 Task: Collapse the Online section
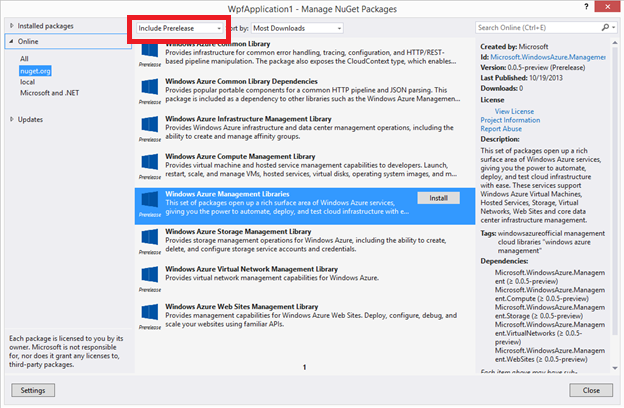click(11, 41)
